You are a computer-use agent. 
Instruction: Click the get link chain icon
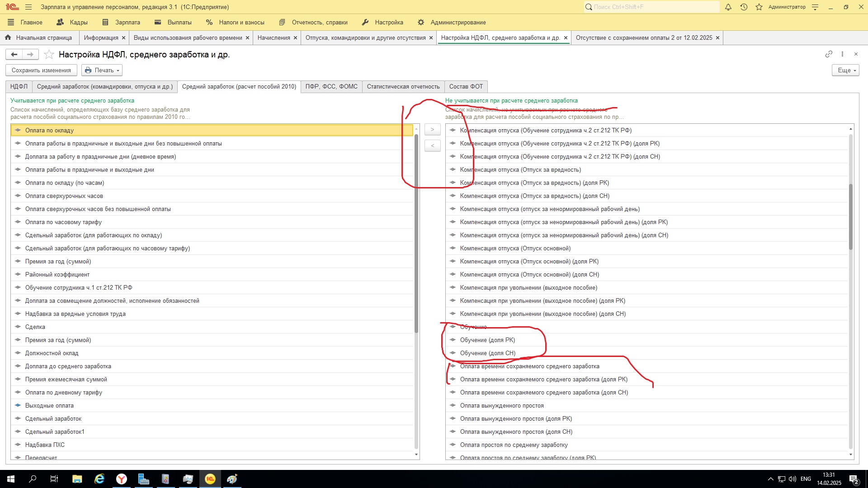[x=829, y=54]
